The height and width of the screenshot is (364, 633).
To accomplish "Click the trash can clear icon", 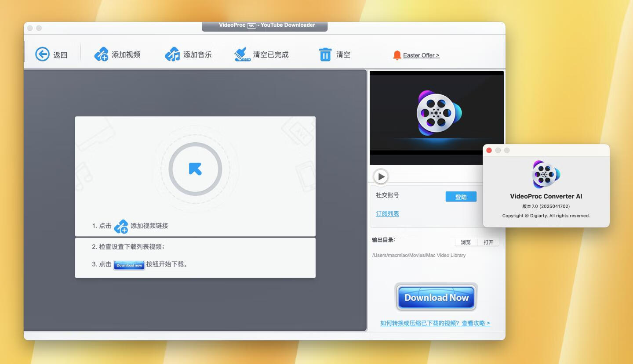I will (x=325, y=54).
